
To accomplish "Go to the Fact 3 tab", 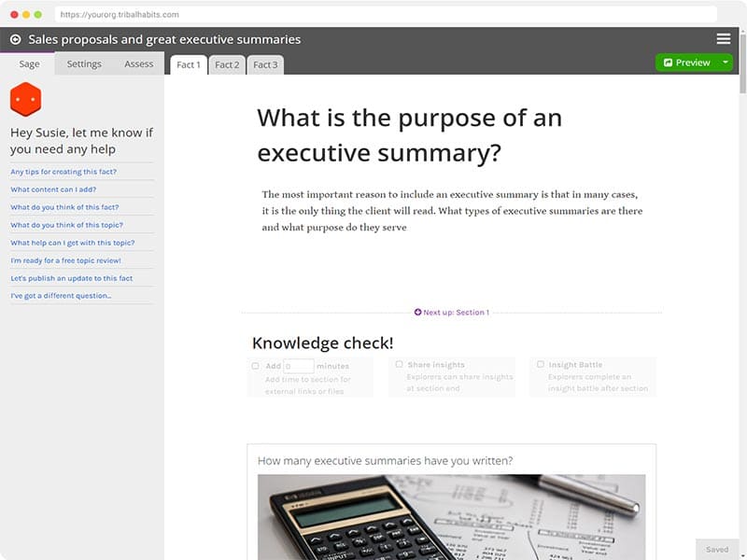I will click(265, 65).
